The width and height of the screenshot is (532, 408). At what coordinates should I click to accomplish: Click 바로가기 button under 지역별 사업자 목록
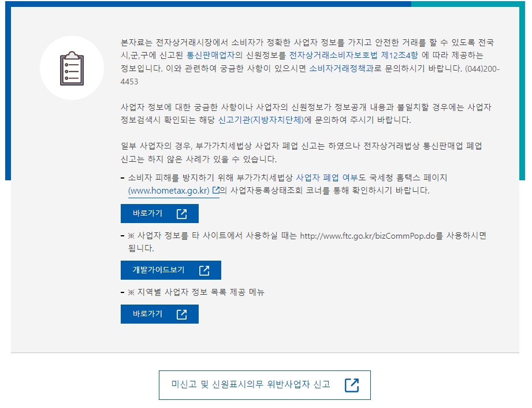coord(159,314)
